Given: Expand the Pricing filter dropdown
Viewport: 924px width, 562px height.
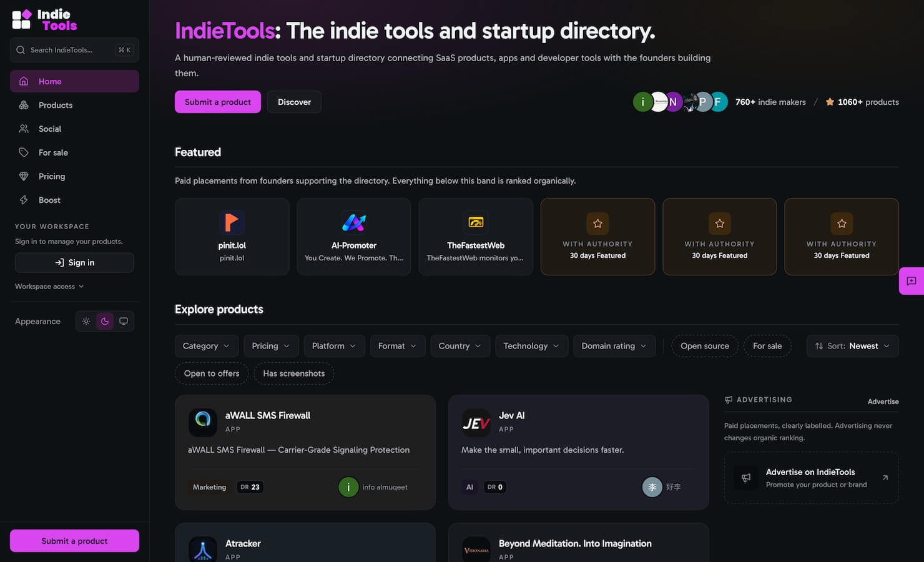Looking at the screenshot, I should [x=271, y=346].
